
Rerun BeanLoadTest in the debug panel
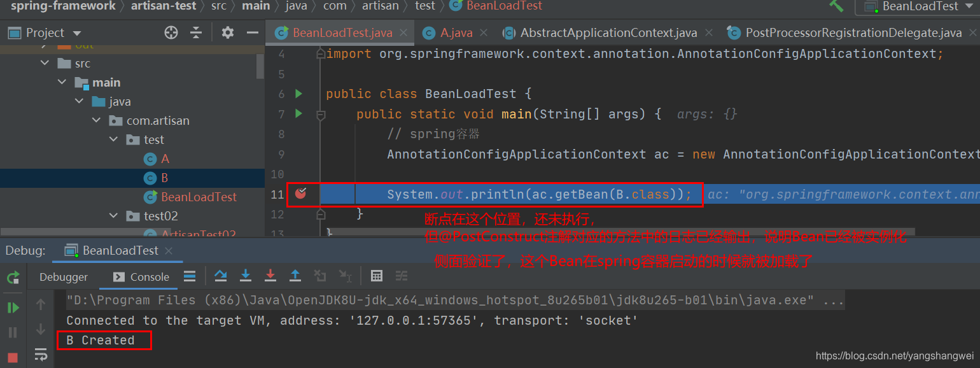[x=13, y=278]
